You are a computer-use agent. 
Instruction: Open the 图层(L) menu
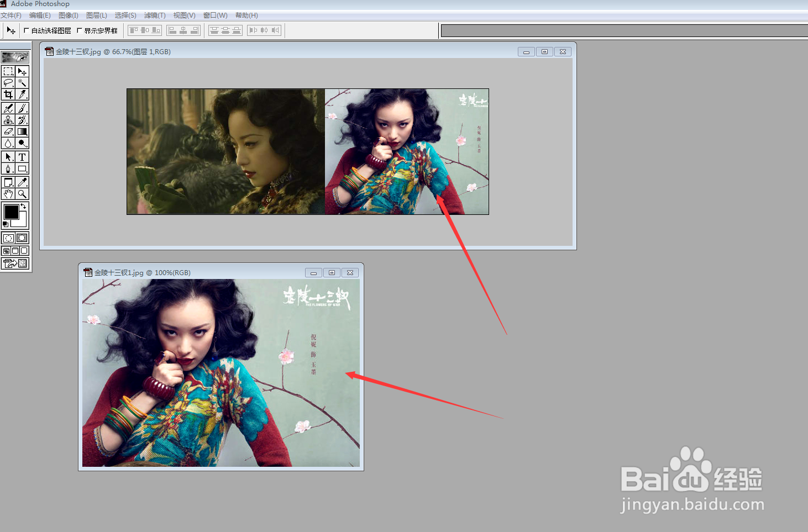(97, 15)
